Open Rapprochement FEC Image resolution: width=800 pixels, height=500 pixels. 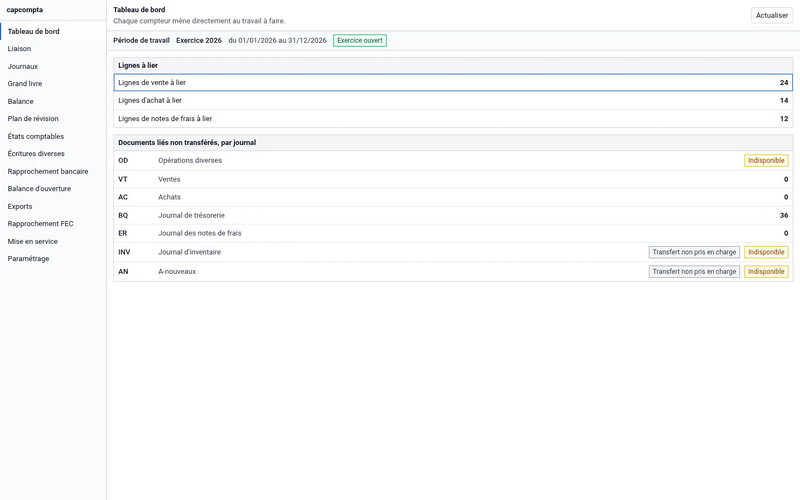click(x=53, y=223)
